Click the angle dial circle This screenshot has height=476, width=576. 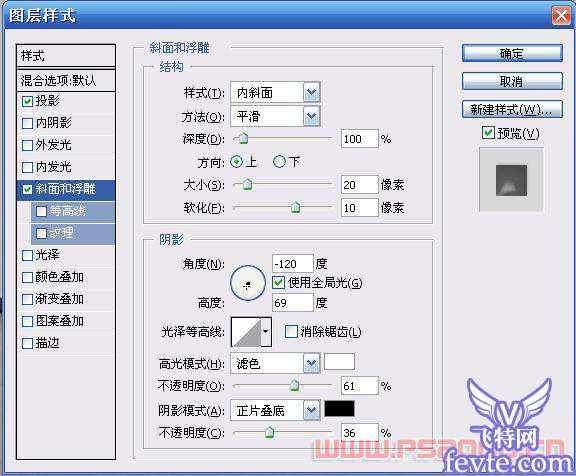click(x=248, y=283)
